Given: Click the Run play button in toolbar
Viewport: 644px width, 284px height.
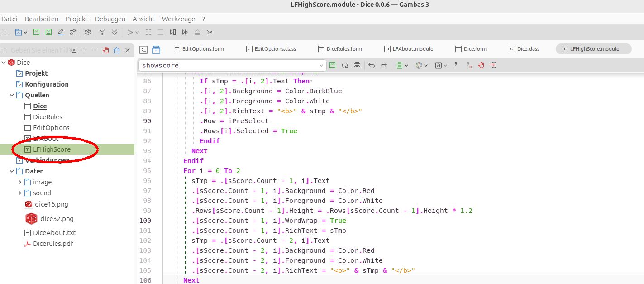Looking at the screenshot, I should pyautogui.click(x=130, y=32).
